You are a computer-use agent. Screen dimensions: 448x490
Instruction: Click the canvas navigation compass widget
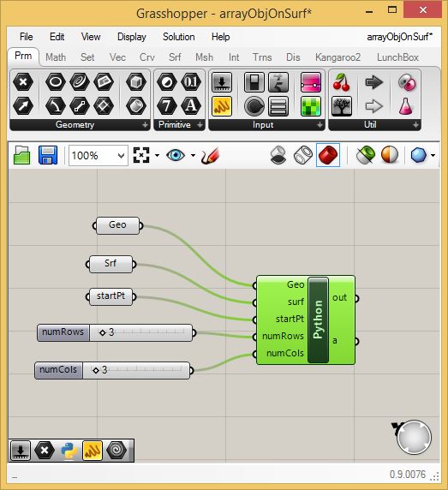pyautogui.click(x=414, y=437)
